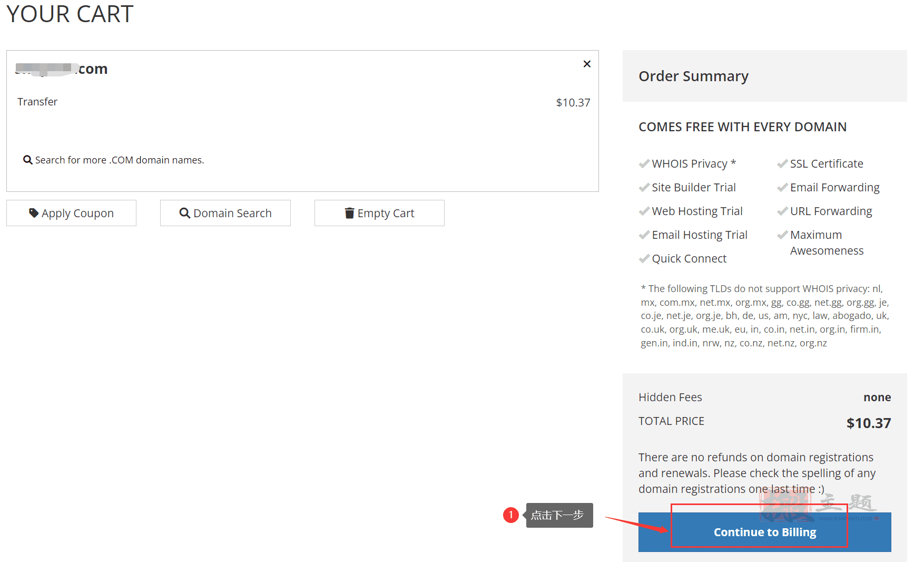The width and height of the screenshot is (924, 562).
Task: Click SSL Certificate feature text
Action: [827, 163]
